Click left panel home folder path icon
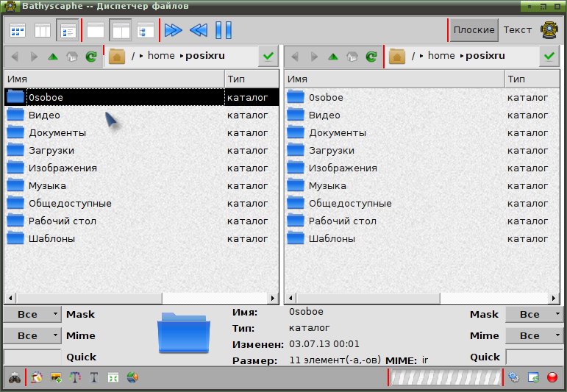This screenshot has height=392, width=567. [117, 57]
